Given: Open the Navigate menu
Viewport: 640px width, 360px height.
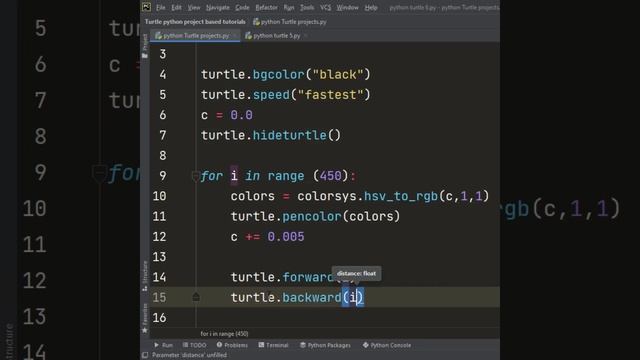Looking at the screenshot, I should (218, 7).
